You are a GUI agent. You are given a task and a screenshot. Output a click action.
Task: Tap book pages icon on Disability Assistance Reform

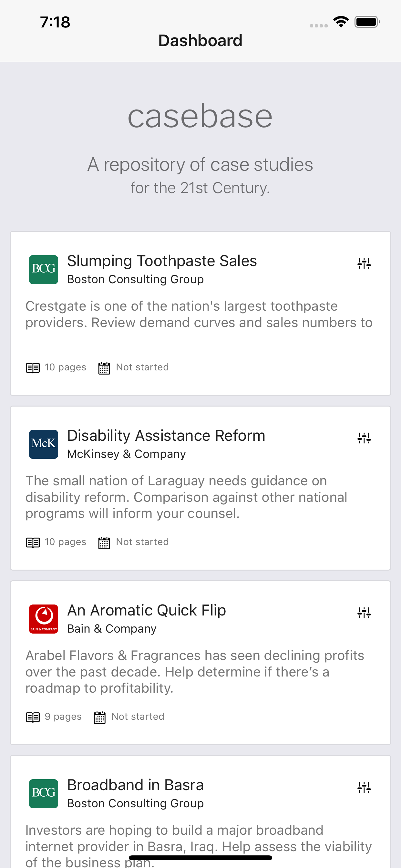coord(33,542)
